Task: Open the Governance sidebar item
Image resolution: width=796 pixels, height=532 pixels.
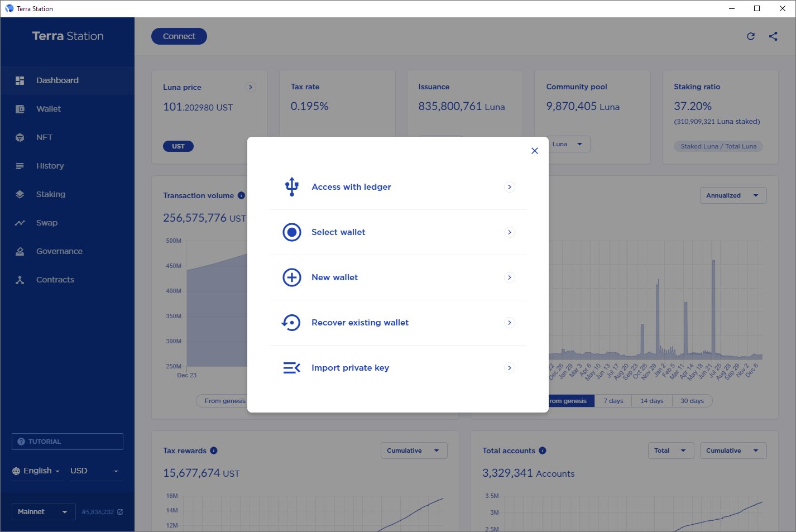Action: 59,251
